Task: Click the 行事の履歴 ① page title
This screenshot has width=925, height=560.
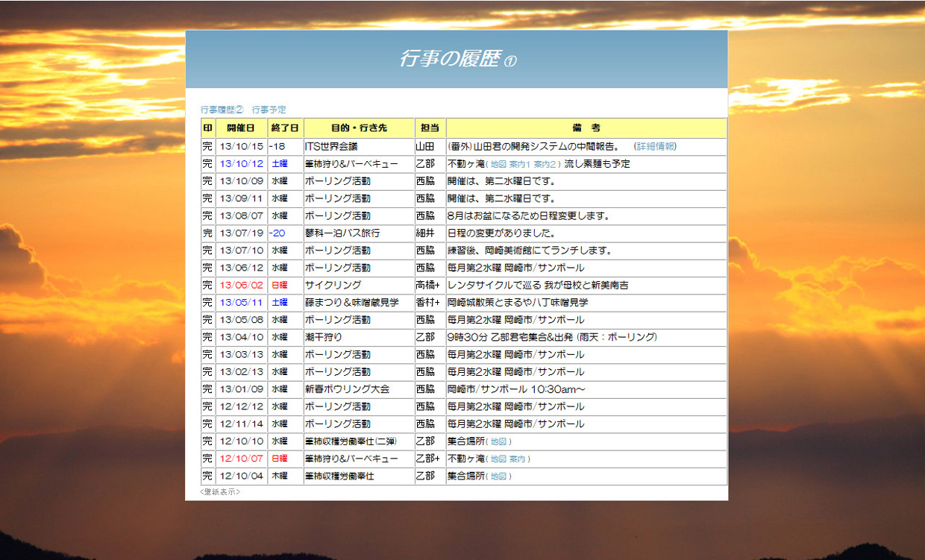Action: pyautogui.click(x=457, y=60)
